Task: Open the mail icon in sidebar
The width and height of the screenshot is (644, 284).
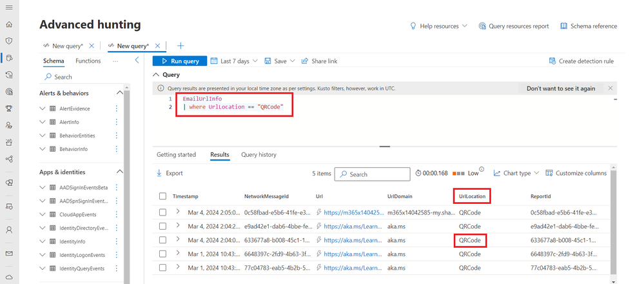Action: click(9, 254)
